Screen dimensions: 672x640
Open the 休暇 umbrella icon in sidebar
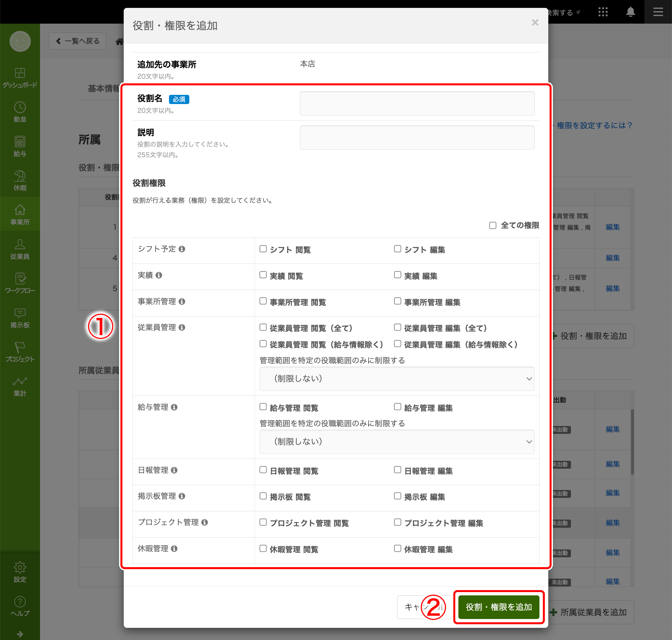[x=20, y=176]
